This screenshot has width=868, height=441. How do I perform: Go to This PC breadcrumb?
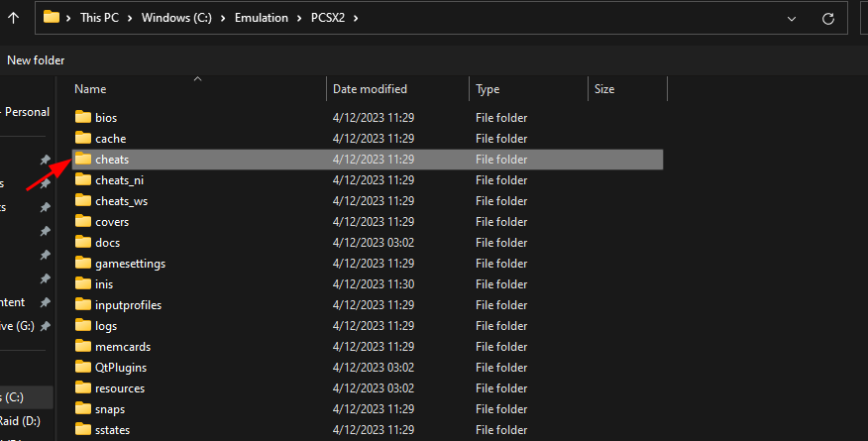(x=99, y=18)
